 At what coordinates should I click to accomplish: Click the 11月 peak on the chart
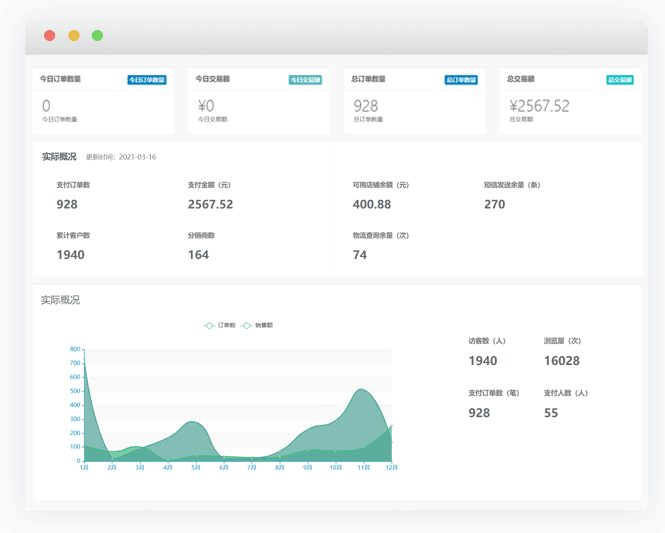[361, 390]
